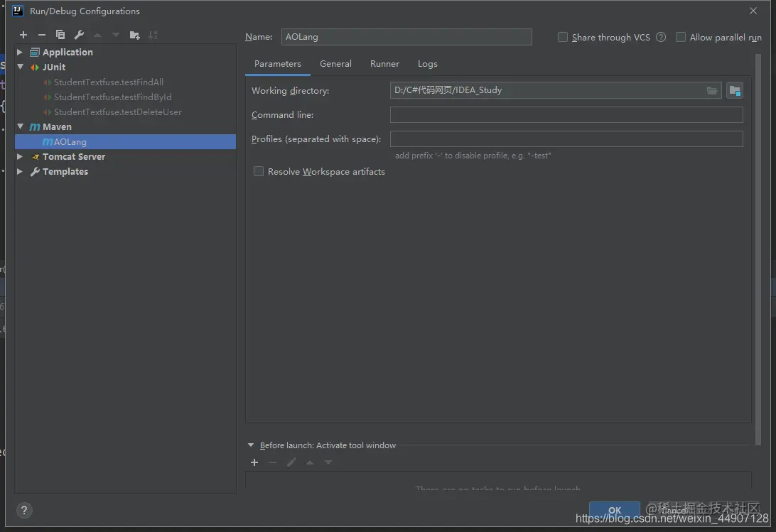
Task: Collapse the Maven node
Action: [x=21, y=126]
